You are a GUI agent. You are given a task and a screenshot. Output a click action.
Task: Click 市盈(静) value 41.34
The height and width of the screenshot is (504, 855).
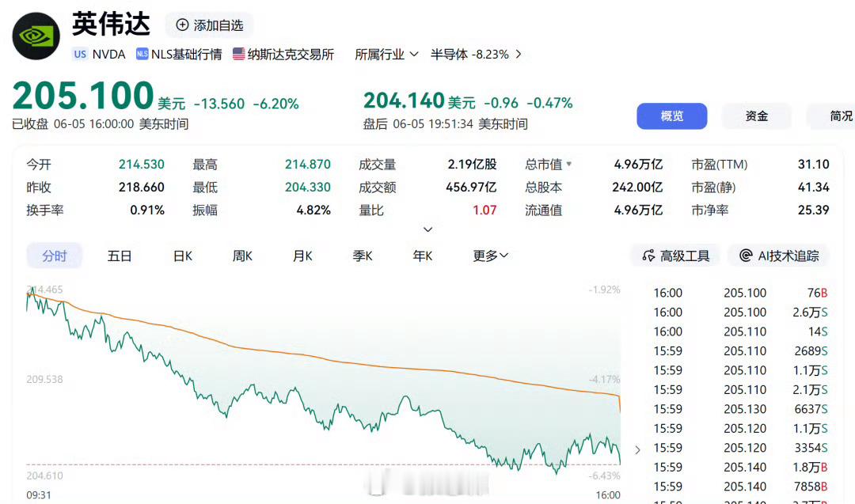click(814, 187)
